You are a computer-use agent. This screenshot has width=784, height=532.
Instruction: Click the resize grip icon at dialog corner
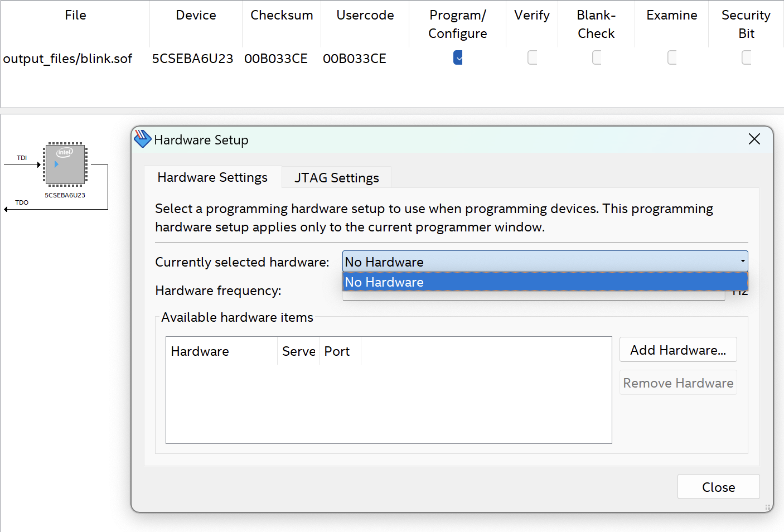point(767,507)
